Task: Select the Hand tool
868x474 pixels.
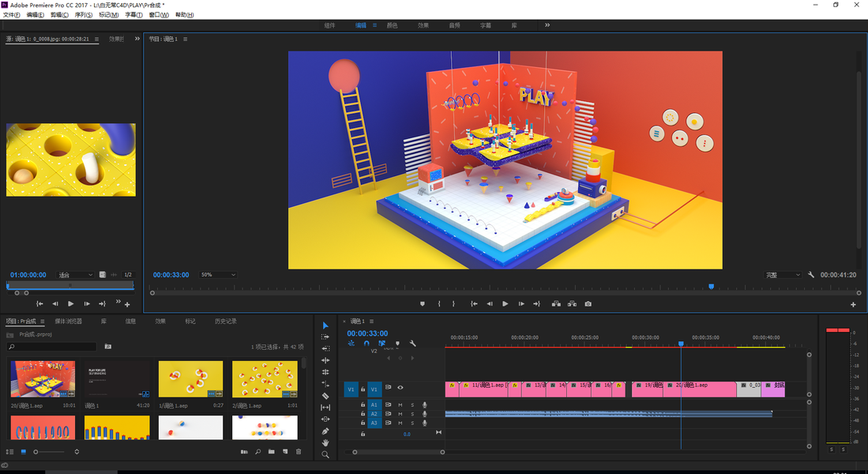Action: [325, 442]
